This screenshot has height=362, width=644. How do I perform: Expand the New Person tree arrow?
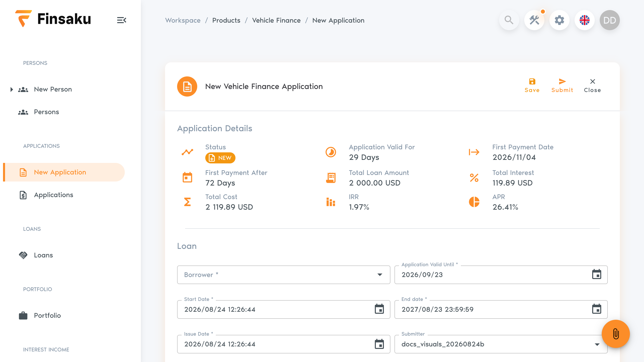pos(12,89)
